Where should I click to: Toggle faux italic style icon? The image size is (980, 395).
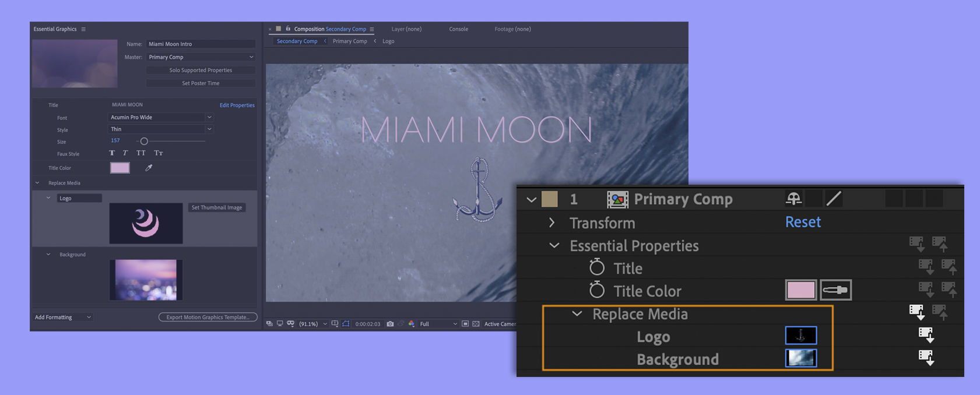tap(125, 153)
